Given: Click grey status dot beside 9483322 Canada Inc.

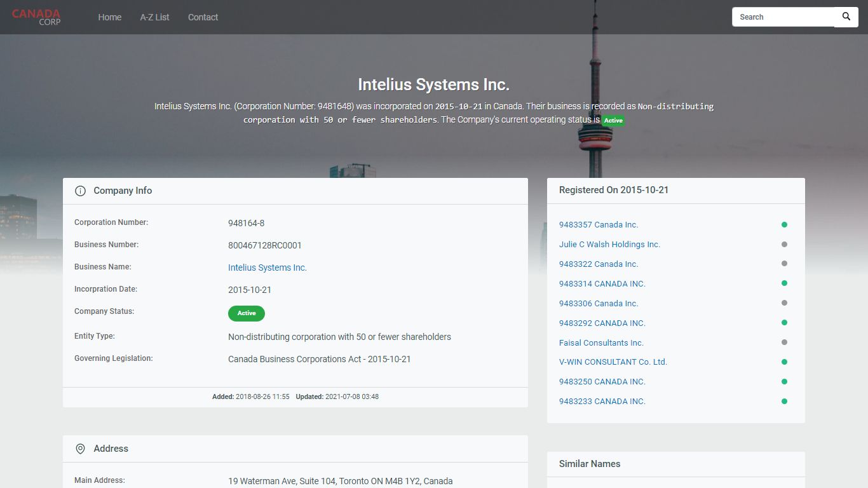Looking at the screenshot, I should point(784,264).
